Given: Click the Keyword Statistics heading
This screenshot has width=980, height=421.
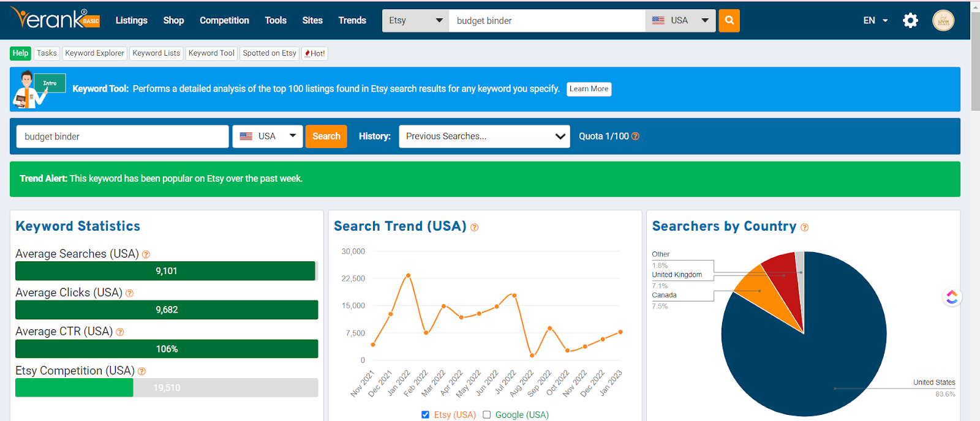Looking at the screenshot, I should (78, 226).
